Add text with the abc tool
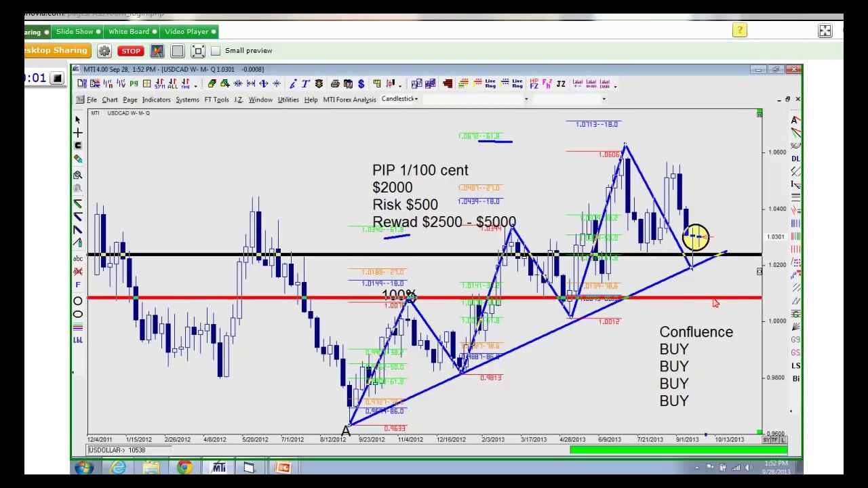The width and height of the screenshot is (868, 488). pos(78,258)
